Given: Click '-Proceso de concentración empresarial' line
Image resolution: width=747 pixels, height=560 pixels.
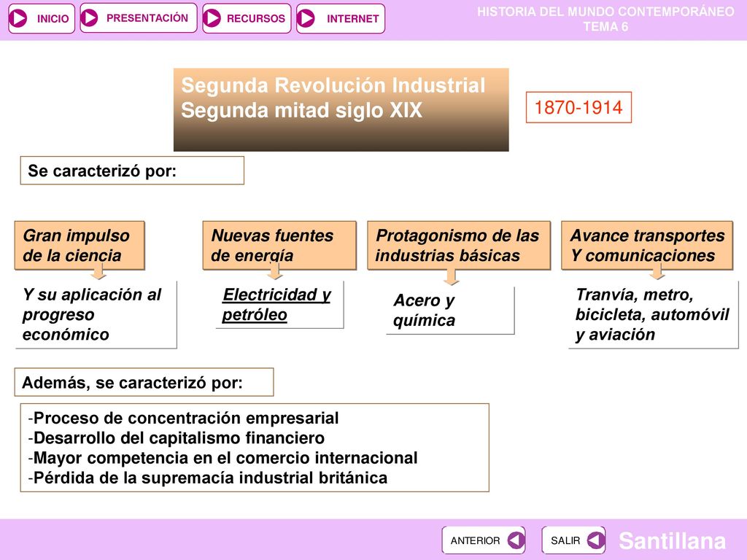Looking at the screenshot, I should [183, 418].
